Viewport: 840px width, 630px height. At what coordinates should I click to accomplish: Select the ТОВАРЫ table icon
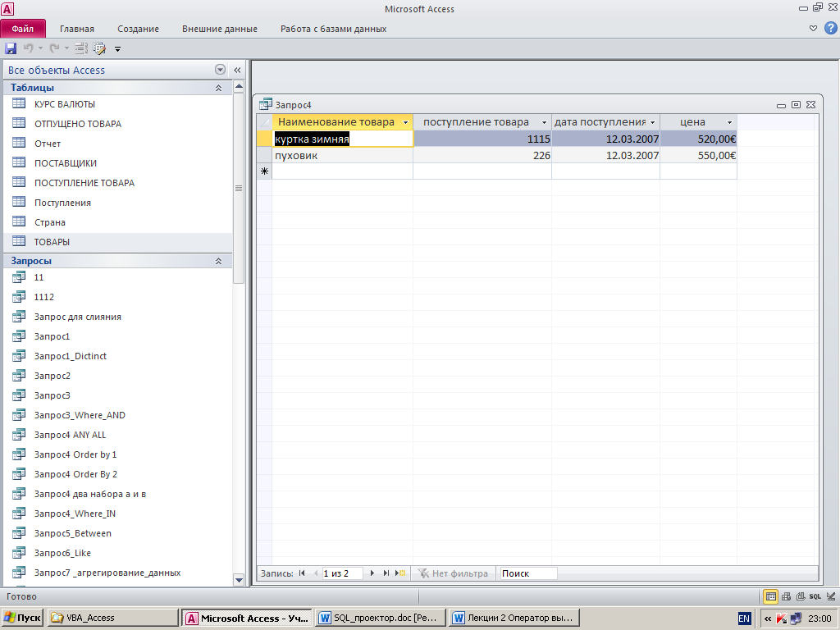click(x=19, y=241)
